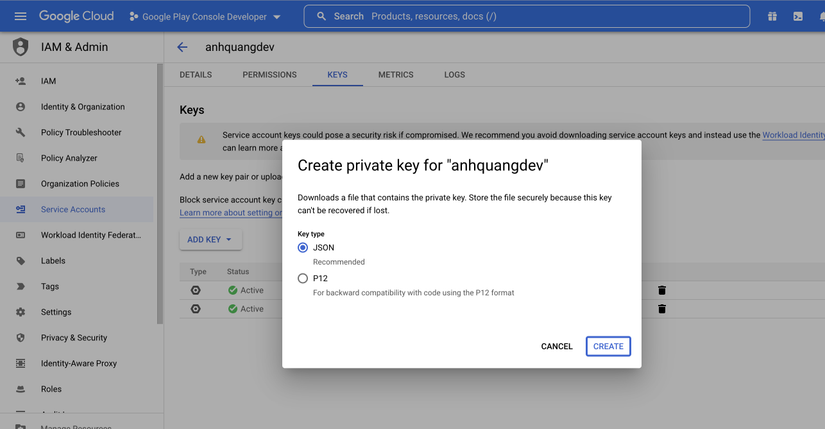This screenshot has height=429, width=825.
Task: Select the P12 key type
Action: (303, 278)
